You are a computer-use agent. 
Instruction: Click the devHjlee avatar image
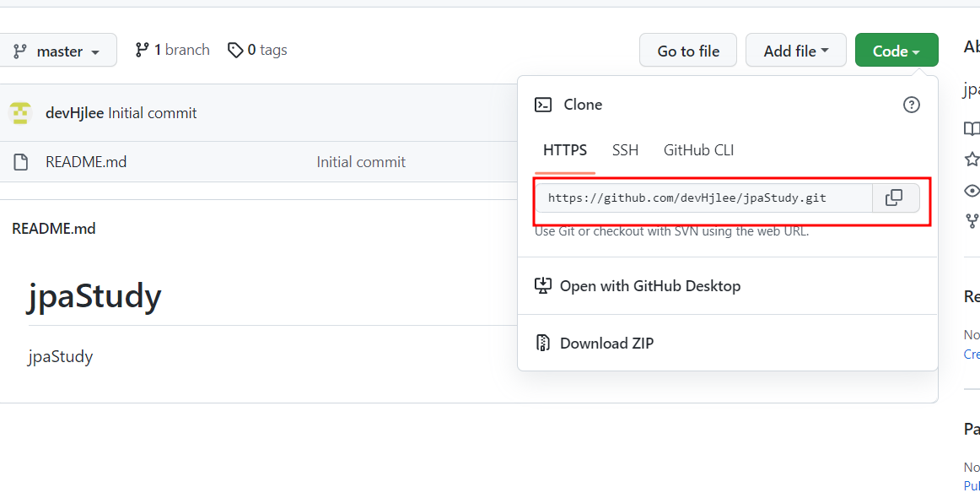pyautogui.click(x=20, y=113)
